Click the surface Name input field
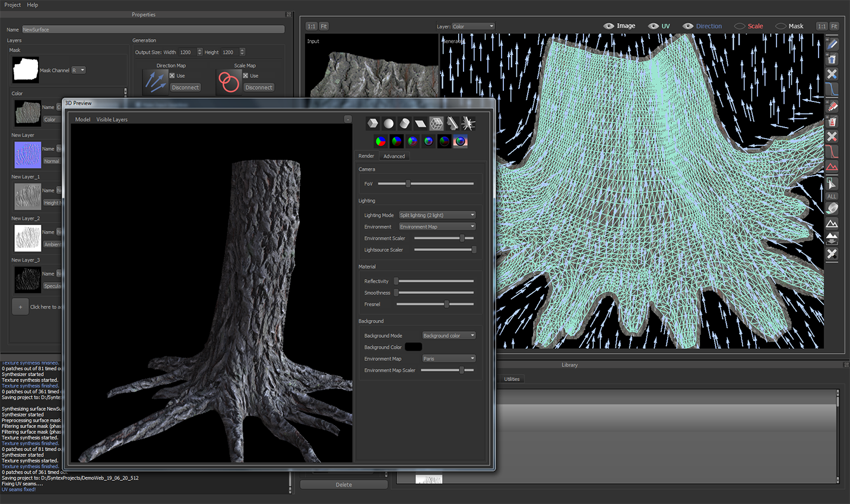 (x=153, y=29)
